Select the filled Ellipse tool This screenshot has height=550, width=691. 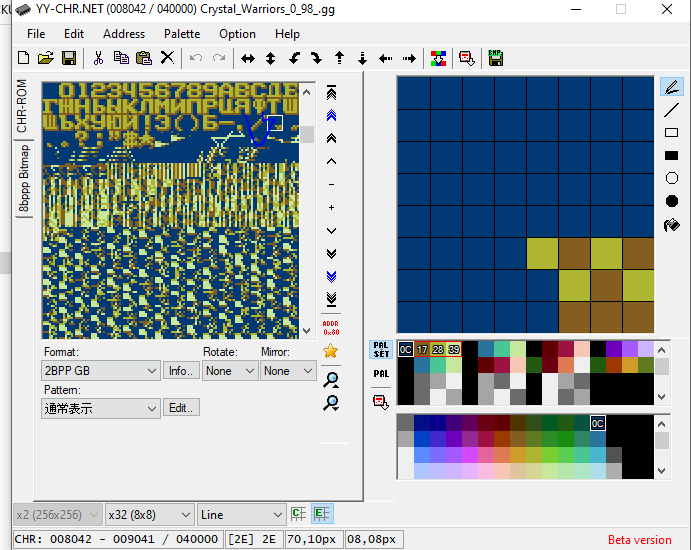click(672, 201)
